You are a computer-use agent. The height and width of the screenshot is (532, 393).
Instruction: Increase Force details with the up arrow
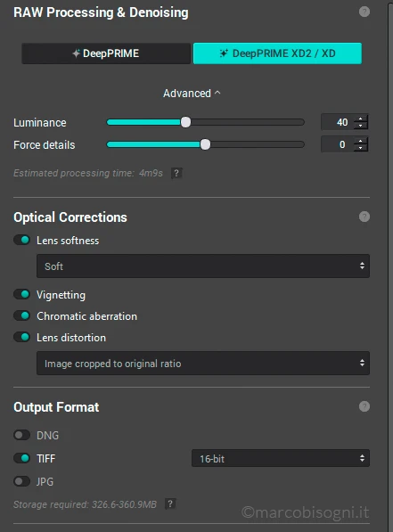point(360,141)
